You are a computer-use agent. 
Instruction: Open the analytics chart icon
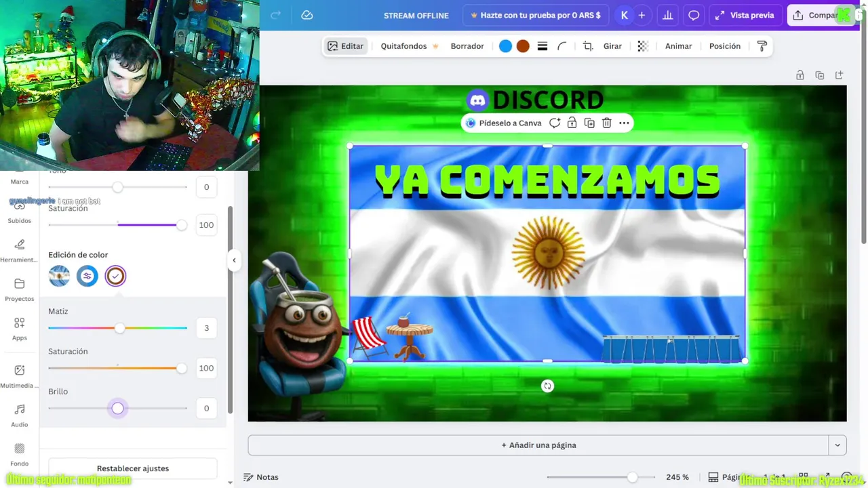click(668, 15)
